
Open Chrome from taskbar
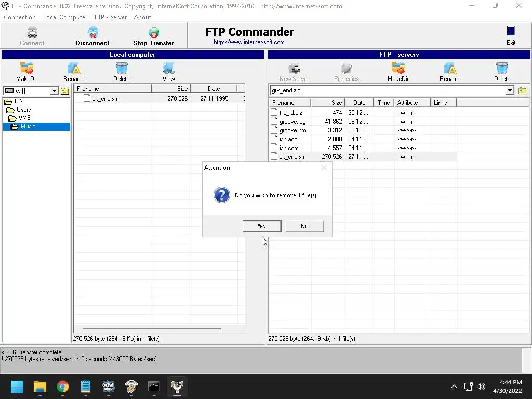tap(63, 387)
